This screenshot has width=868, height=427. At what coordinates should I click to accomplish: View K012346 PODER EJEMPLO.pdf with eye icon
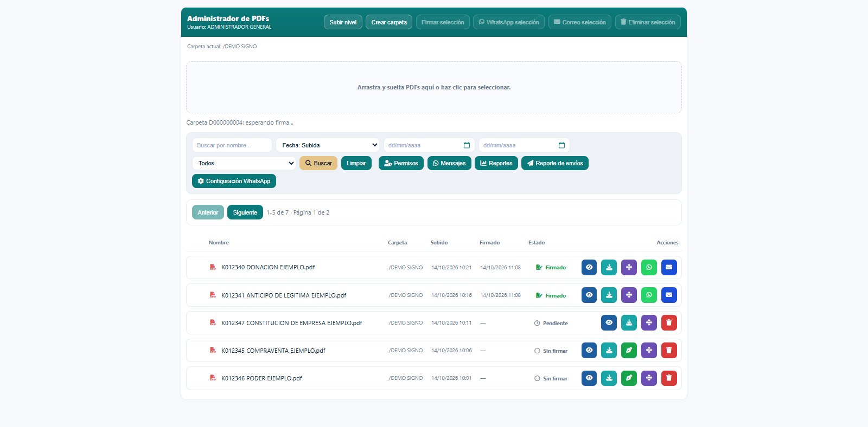[x=589, y=378]
